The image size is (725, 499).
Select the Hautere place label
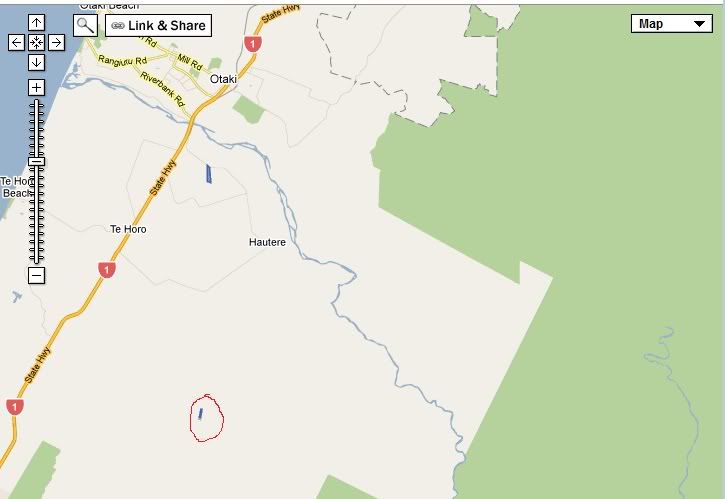[x=267, y=242]
